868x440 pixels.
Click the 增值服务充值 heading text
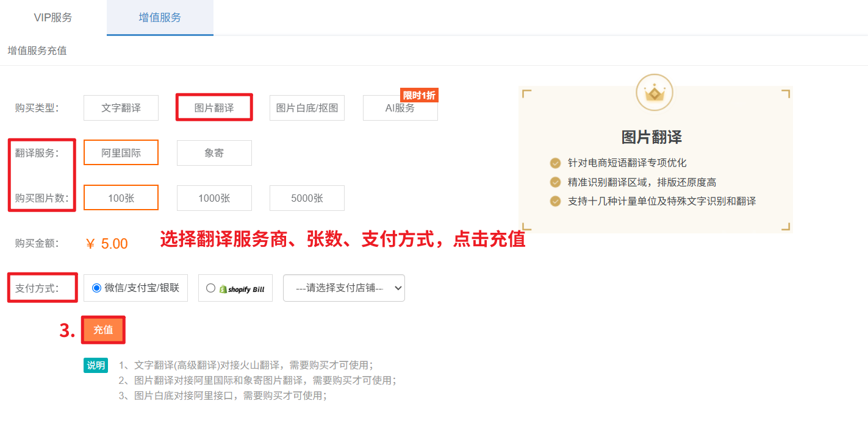click(37, 51)
